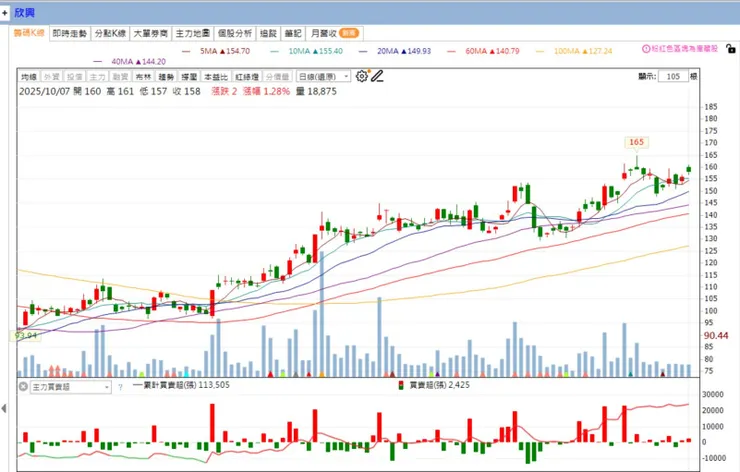Click the purple triangle marker under volume bars
The width and height of the screenshot is (740, 472).
(437, 374)
